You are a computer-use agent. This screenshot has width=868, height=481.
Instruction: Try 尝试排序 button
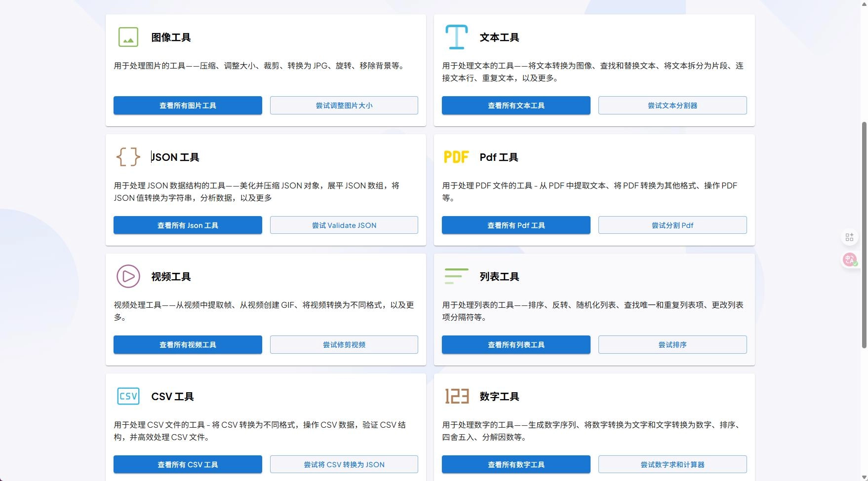pyautogui.click(x=672, y=345)
